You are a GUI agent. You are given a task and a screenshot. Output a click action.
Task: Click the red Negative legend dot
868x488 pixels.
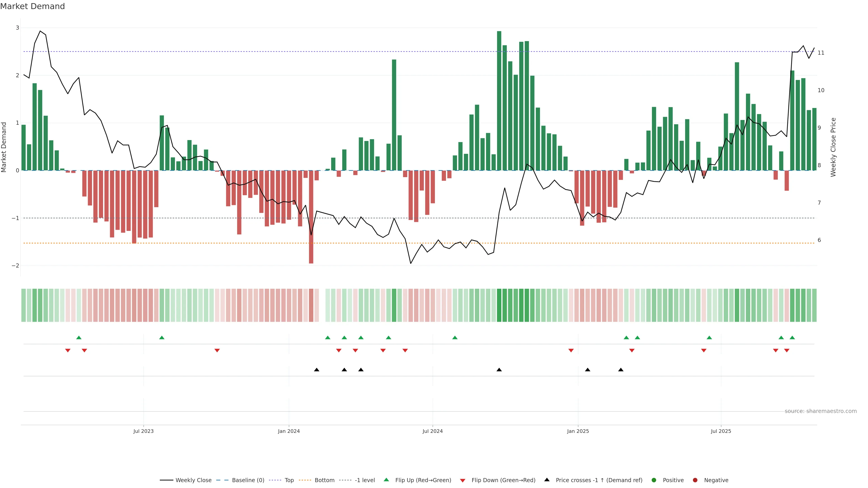pos(695,480)
